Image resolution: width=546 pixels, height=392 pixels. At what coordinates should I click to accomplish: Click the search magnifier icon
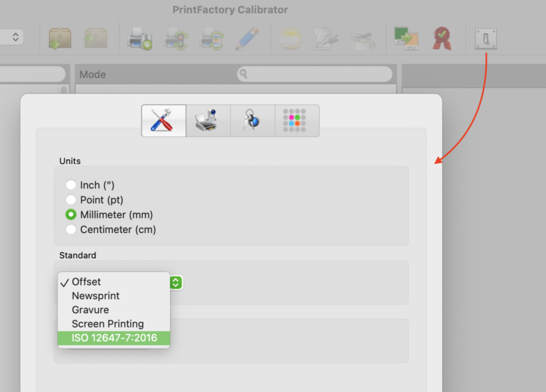pos(243,74)
